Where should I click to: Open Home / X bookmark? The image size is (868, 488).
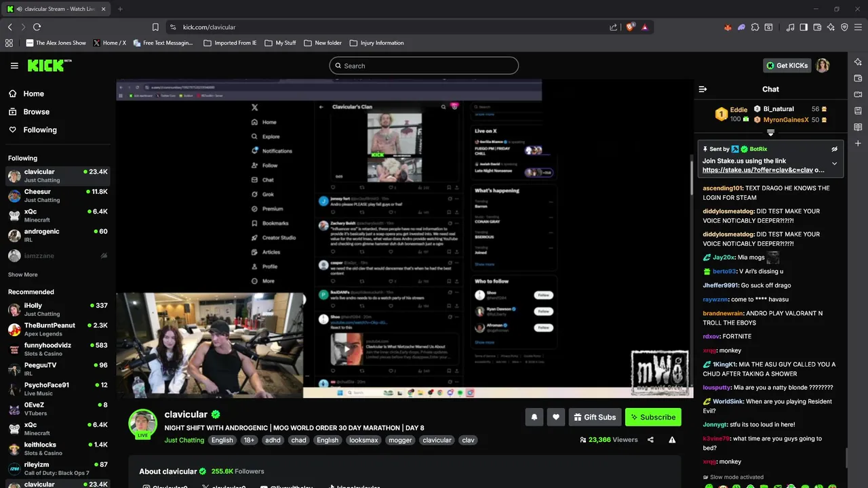pos(109,43)
